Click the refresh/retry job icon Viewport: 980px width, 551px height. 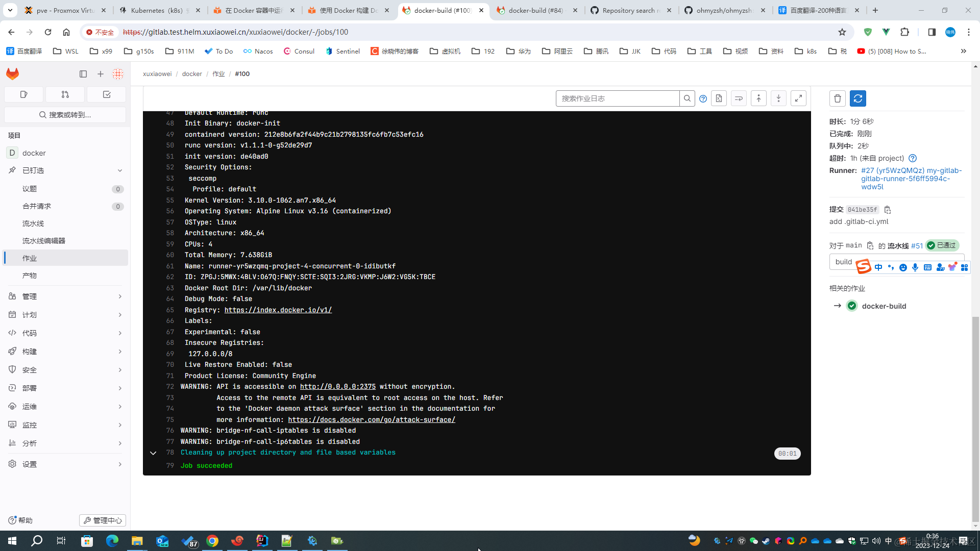pos(857,98)
